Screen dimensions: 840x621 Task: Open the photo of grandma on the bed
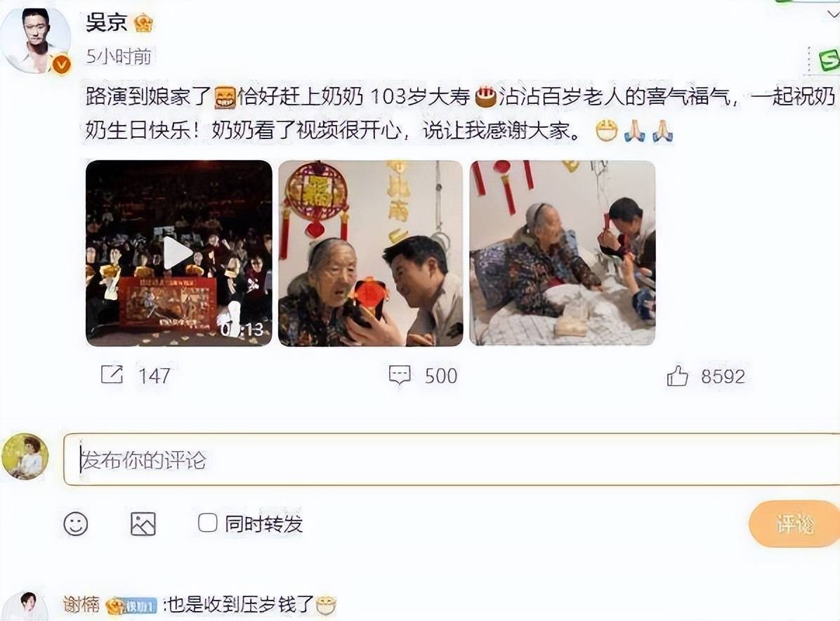[562, 253]
